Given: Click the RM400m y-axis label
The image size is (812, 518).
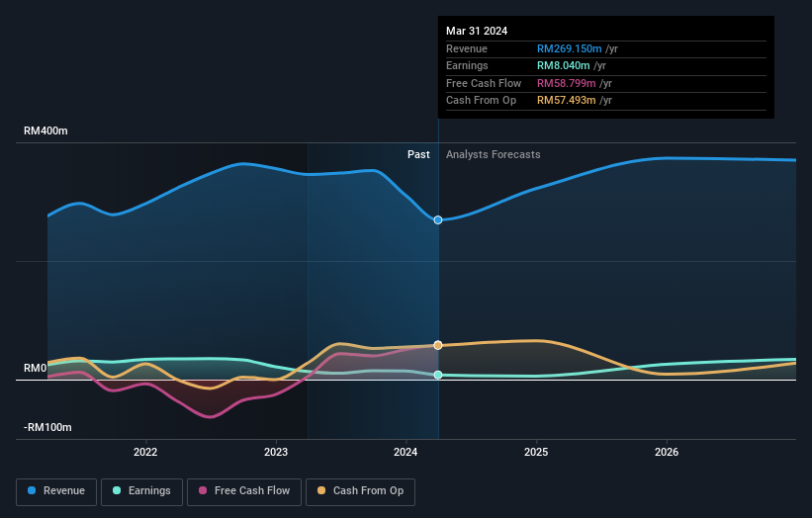Looking at the screenshot, I should pyautogui.click(x=45, y=130).
